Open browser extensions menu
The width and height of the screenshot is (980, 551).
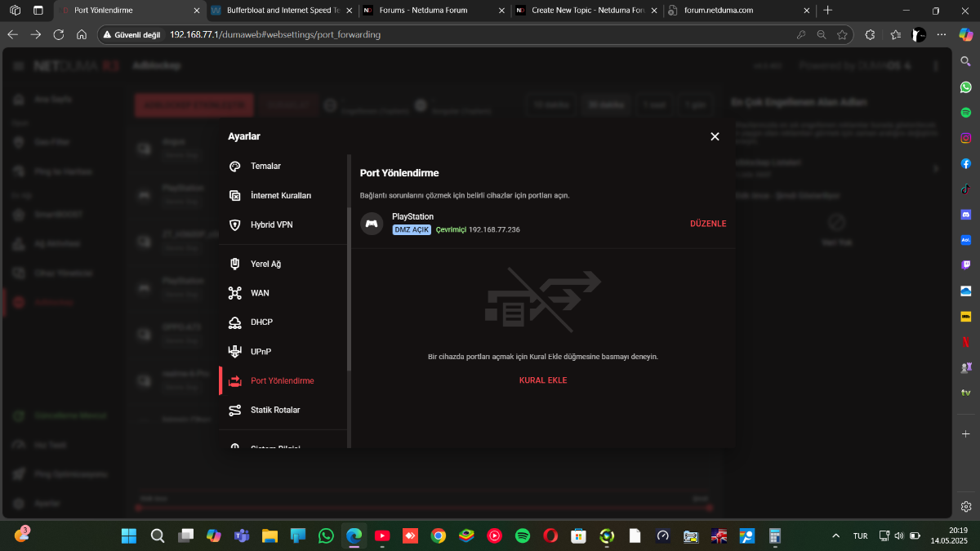pos(870,35)
